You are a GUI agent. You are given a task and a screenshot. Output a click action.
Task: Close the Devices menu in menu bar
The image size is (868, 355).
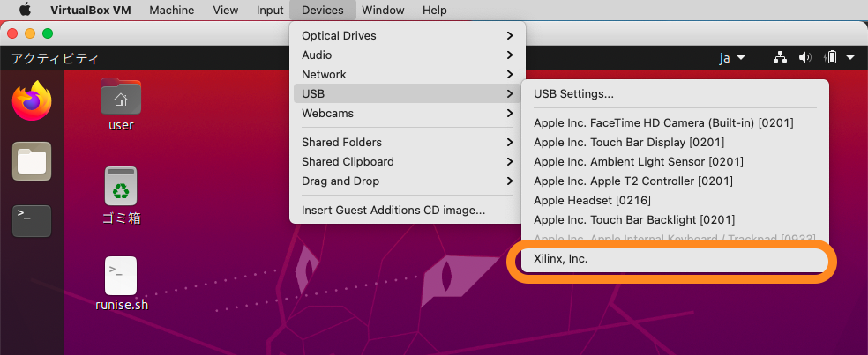tap(323, 10)
